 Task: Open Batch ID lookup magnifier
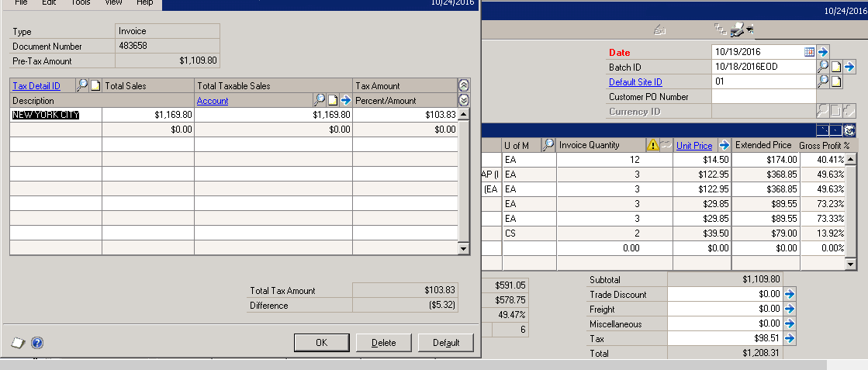pos(823,67)
